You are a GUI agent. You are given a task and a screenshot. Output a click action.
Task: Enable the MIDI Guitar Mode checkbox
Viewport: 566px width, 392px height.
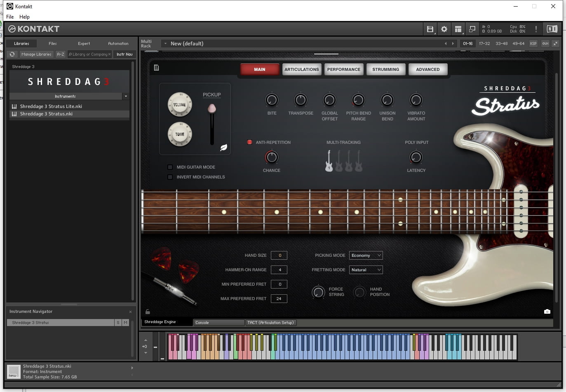coord(170,167)
